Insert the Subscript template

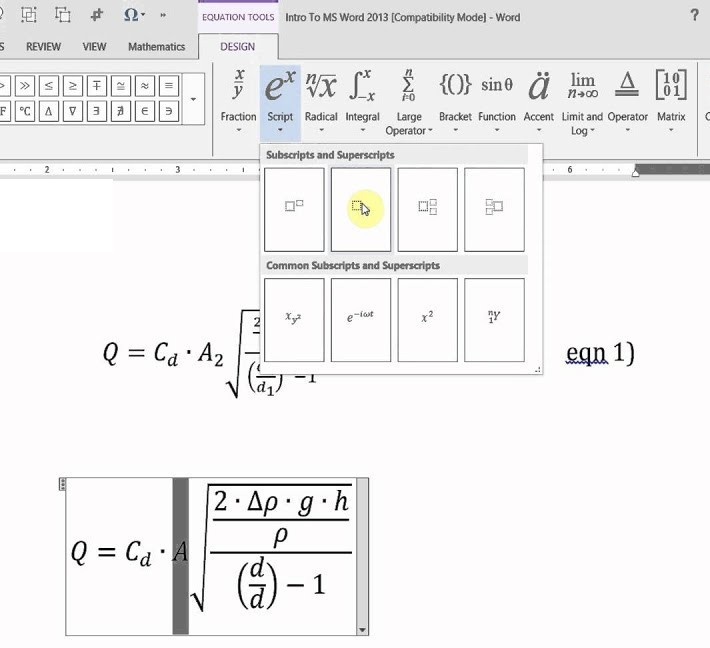tap(361, 208)
